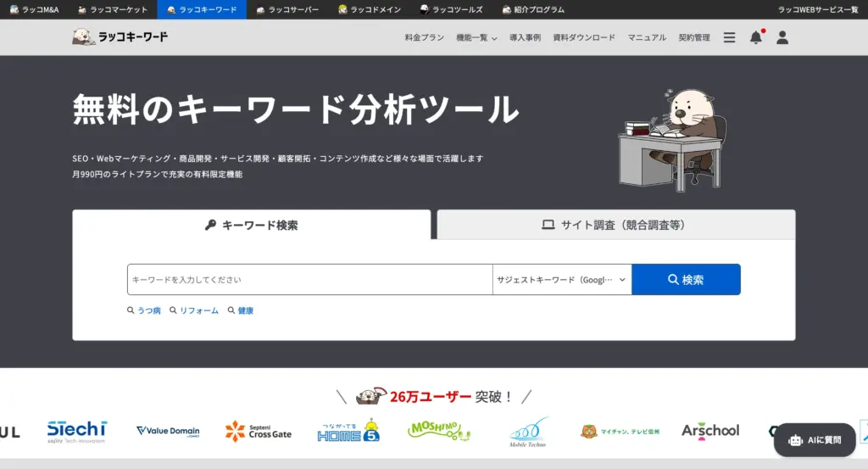Image resolution: width=868 pixels, height=469 pixels.
Task: Search the suggested keyword リフォーム
Action: (198, 310)
